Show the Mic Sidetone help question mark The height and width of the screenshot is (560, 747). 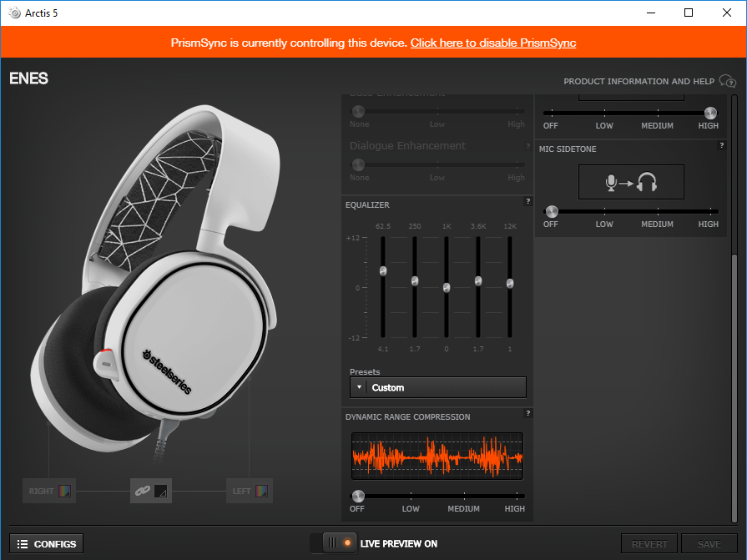tap(722, 145)
